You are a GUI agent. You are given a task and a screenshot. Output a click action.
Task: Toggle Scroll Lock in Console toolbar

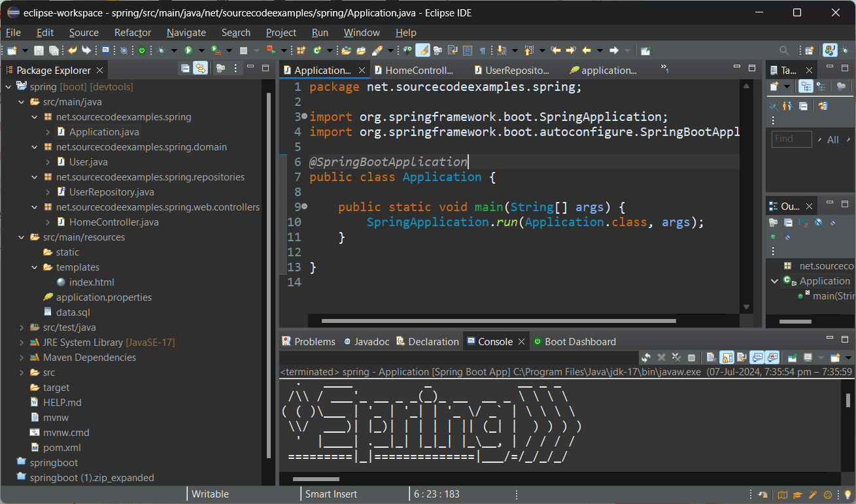coord(727,358)
